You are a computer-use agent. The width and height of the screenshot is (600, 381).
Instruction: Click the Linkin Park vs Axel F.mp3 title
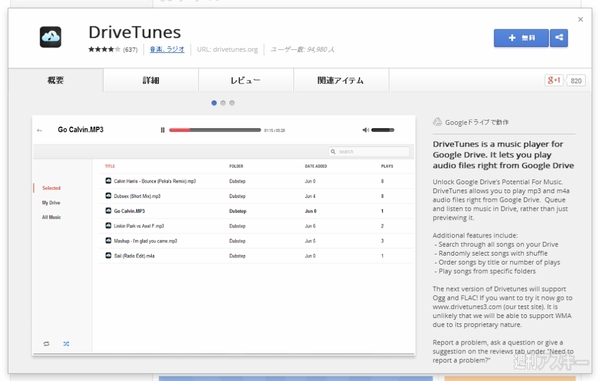(139, 226)
